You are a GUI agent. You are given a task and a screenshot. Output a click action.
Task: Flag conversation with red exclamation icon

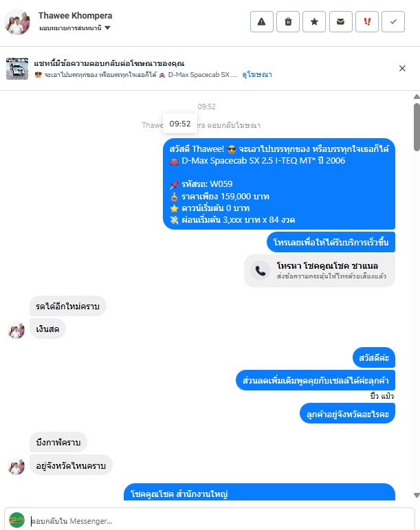pyautogui.click(x=367, y=21)
